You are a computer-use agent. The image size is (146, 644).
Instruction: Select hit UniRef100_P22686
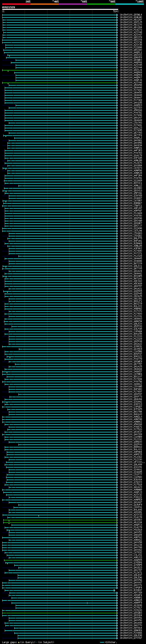[131, 48]
